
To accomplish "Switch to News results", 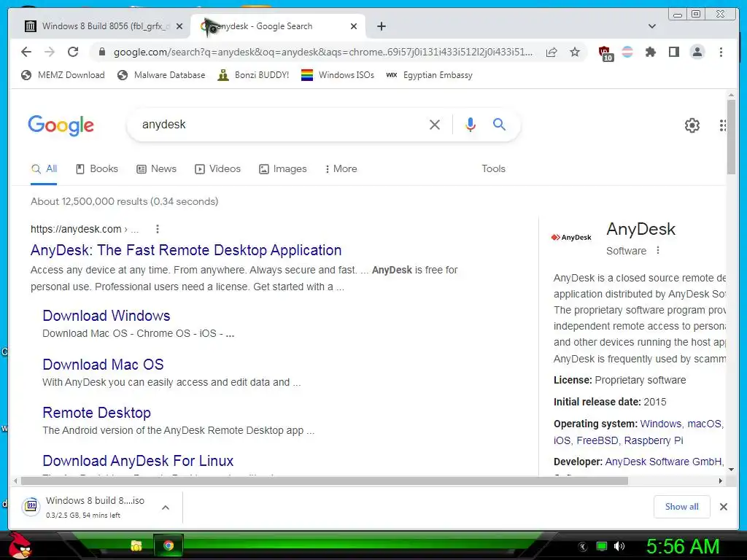I will (x=156, y=168).
